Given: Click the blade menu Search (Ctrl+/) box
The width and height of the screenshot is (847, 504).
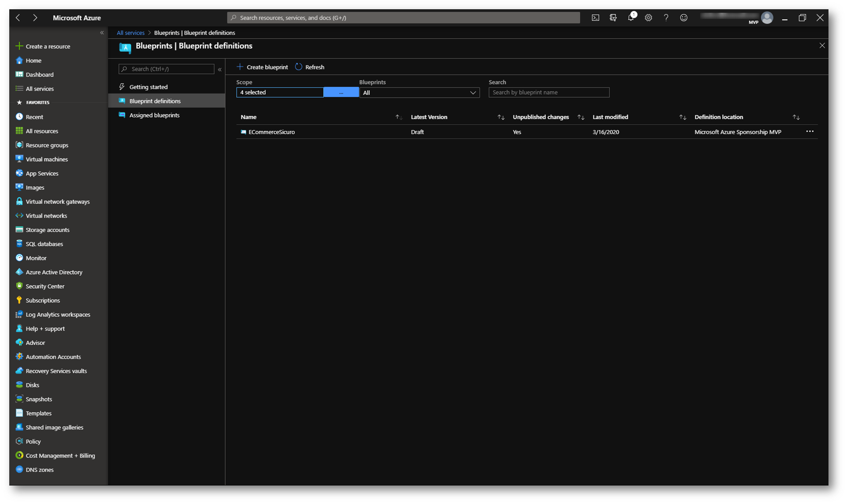Looking at the screenshot, I should tap(166, 69).
